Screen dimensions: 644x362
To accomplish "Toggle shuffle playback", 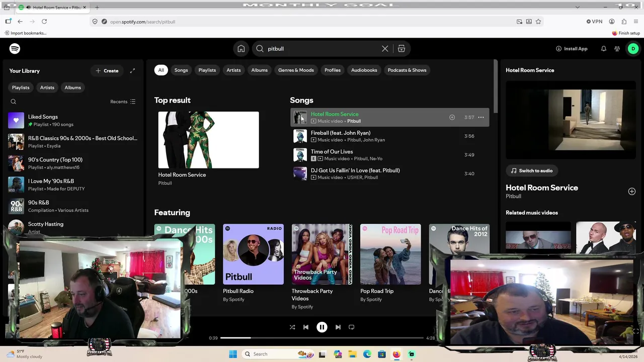I will (x=292, y=327).
